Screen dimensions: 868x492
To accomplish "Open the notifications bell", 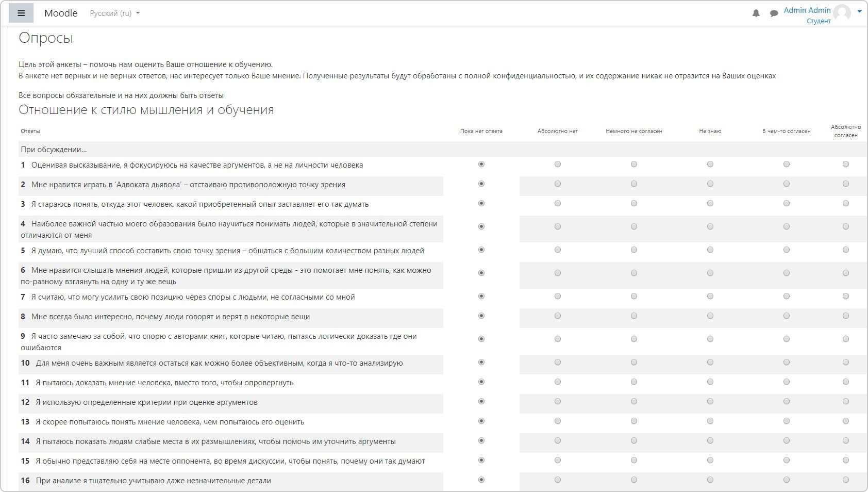I will coord(756,13).
